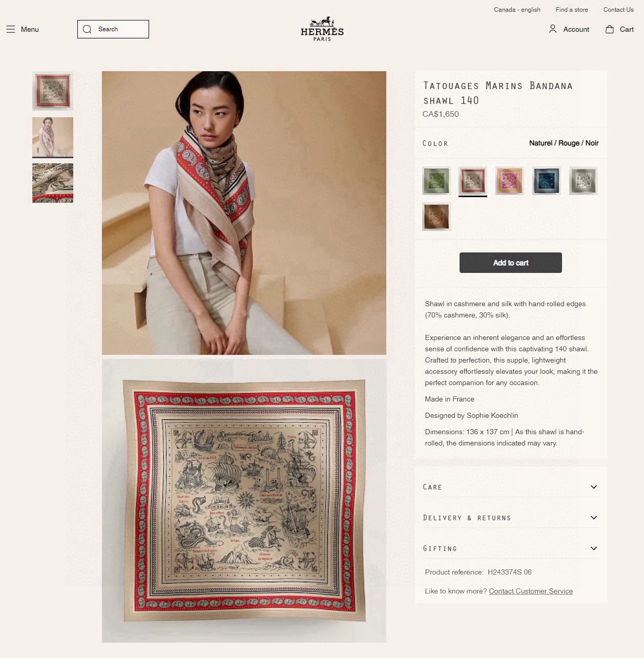Open the hamburger Menu icon

(x=11, y=29)
